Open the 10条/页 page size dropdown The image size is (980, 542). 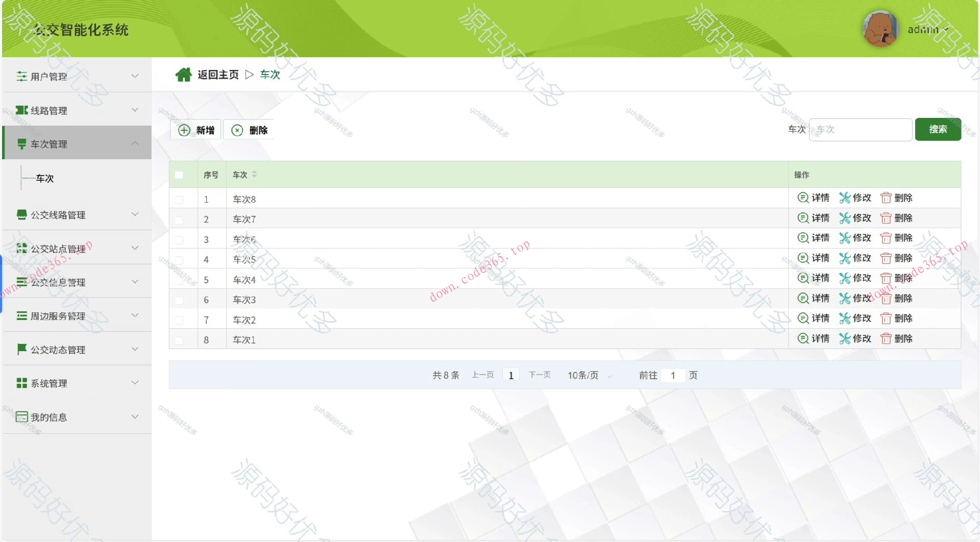click(x=587, y=375)
